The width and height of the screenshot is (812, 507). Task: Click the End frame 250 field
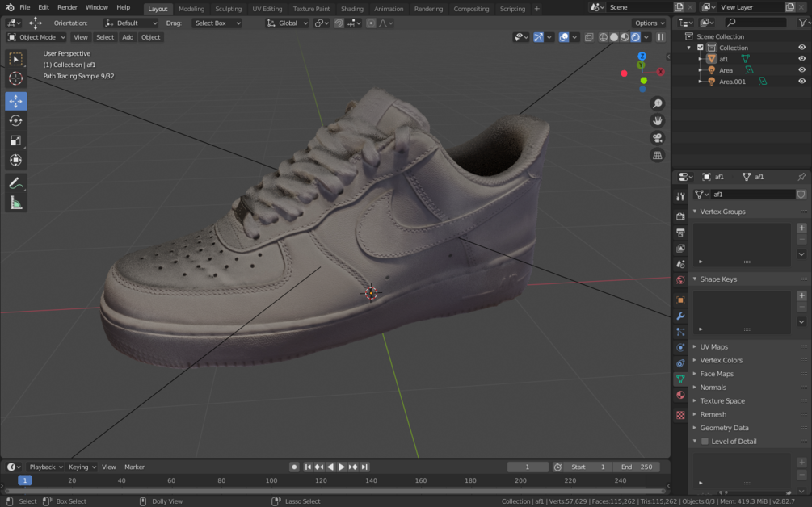point(637,467)
